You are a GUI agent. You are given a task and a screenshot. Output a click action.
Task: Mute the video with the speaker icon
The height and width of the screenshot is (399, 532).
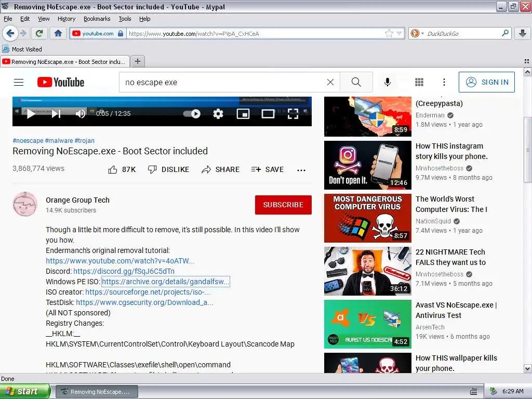pos(81,113)
